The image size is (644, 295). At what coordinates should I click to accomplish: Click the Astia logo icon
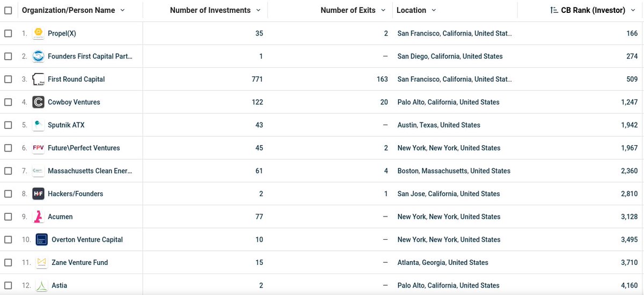[42, 285]
